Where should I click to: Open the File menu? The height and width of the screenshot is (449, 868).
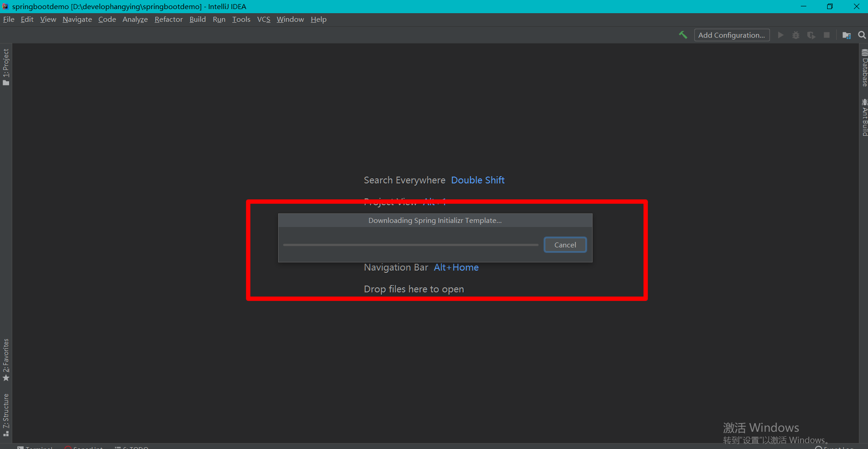coord(9,19)
